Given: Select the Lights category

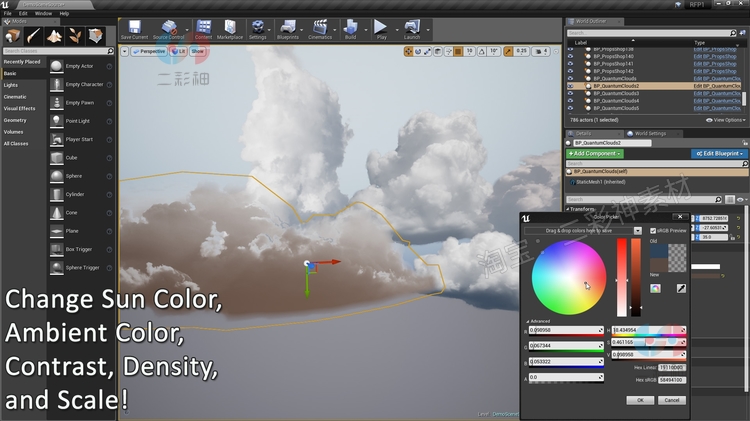Looking at the screenshot, I should coord(11,85).
